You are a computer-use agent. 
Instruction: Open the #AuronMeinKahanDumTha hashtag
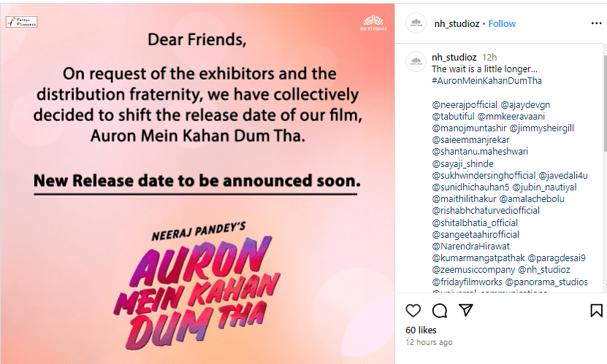(486, 81)
